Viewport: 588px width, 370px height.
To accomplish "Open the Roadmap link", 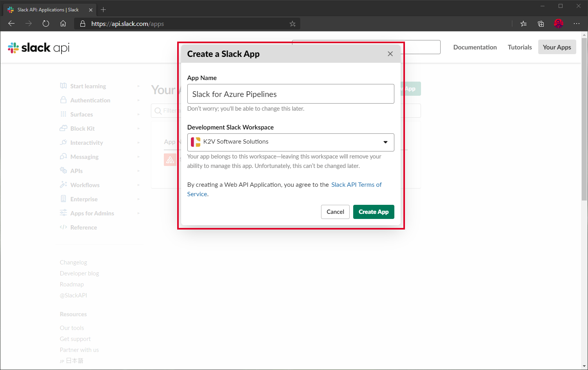I will point(72,284).
